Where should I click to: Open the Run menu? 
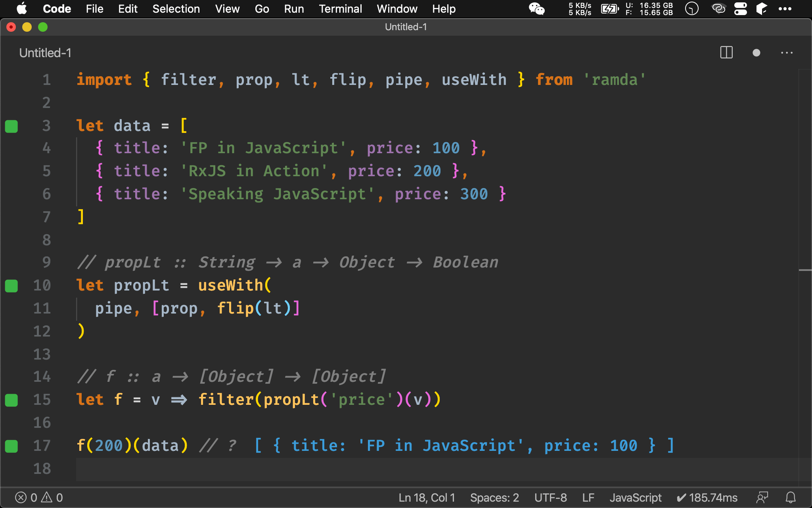coord(294,9)
